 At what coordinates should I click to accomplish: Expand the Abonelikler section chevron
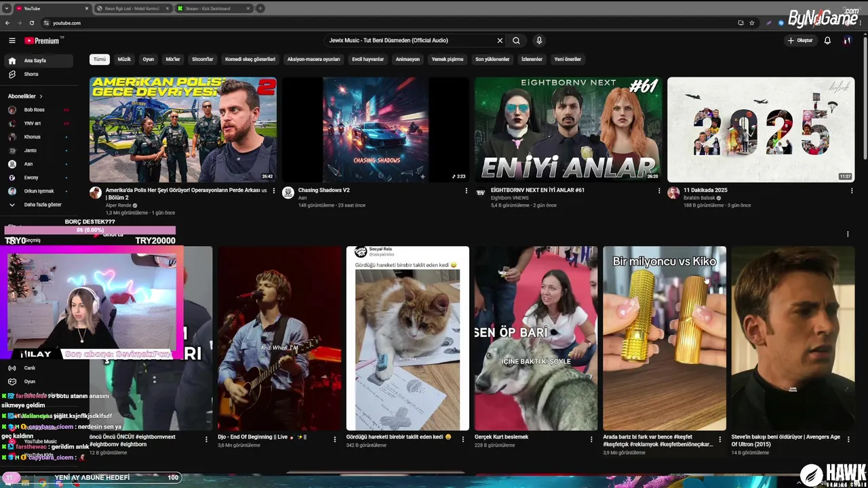pyautogui.click(x=41, y=96)
